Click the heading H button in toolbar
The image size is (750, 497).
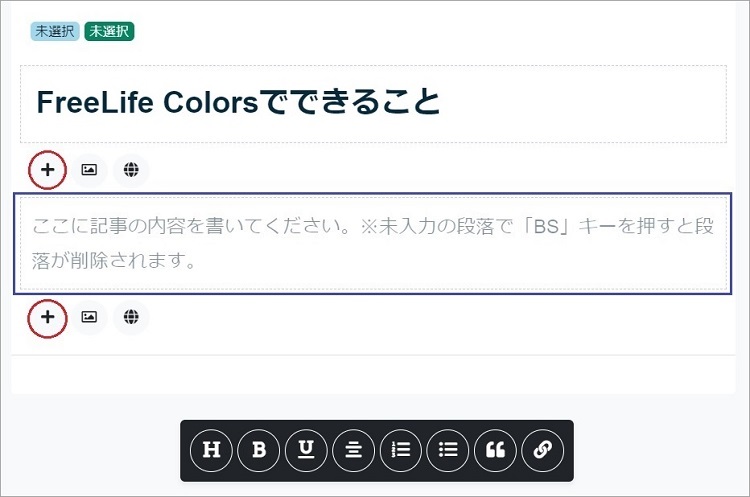(211, 450)
